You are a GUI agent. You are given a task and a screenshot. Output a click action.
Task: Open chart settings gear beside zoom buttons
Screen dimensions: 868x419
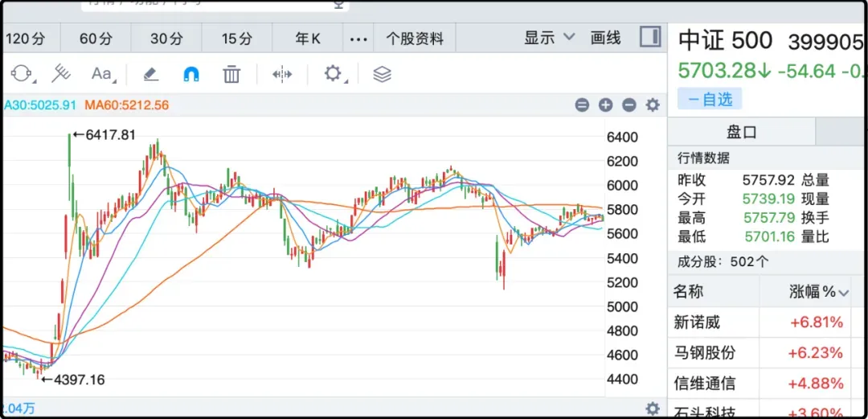point(653,105)
